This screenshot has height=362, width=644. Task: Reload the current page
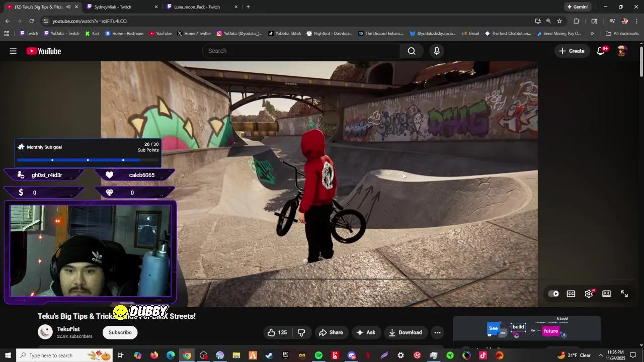tap(31, 21)
